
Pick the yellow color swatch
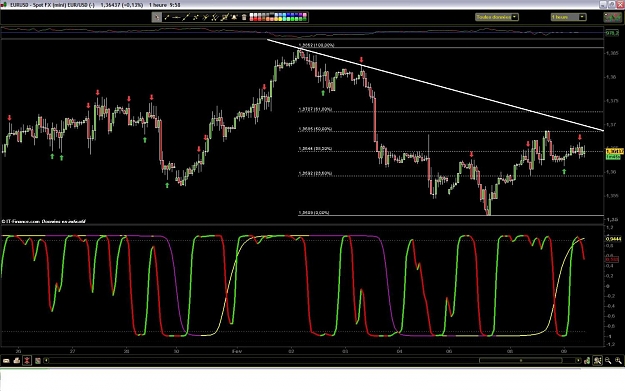tap(280, 19)
